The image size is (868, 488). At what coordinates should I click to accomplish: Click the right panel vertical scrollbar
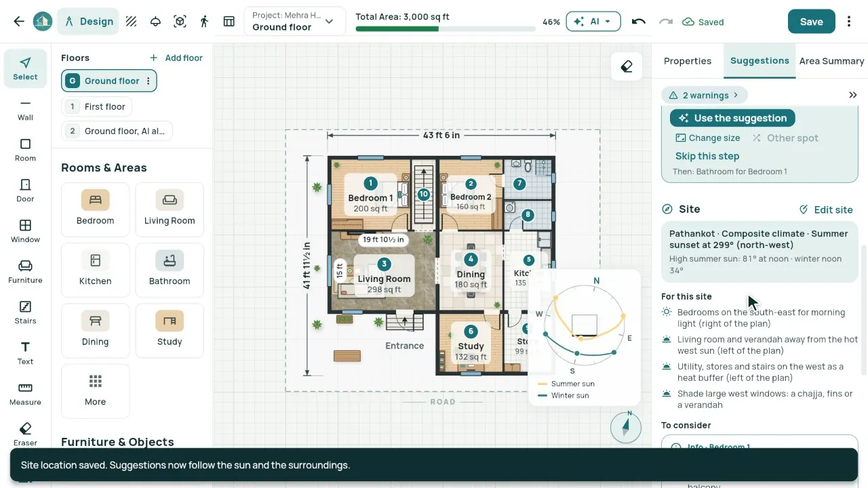[x=864, y=309]
